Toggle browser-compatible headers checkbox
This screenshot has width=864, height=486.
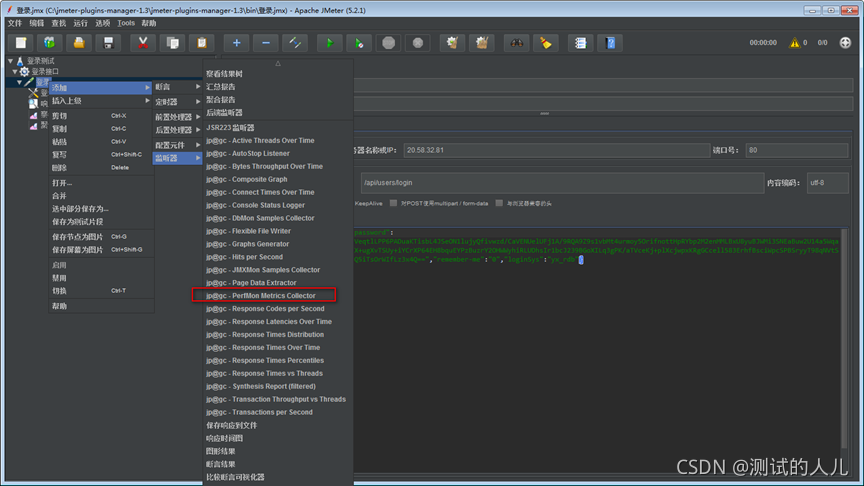pyautogui.click(x=499, y=203)
